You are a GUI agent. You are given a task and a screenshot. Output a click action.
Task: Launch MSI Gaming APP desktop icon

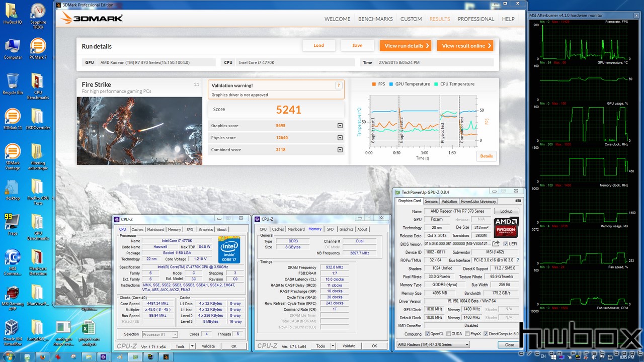pos(12,298)
